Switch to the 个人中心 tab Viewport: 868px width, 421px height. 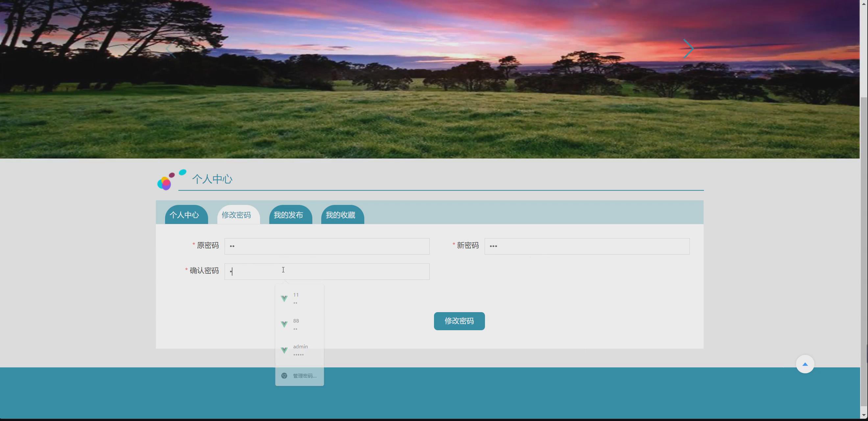pyautogui.click(x=184, y=215)
